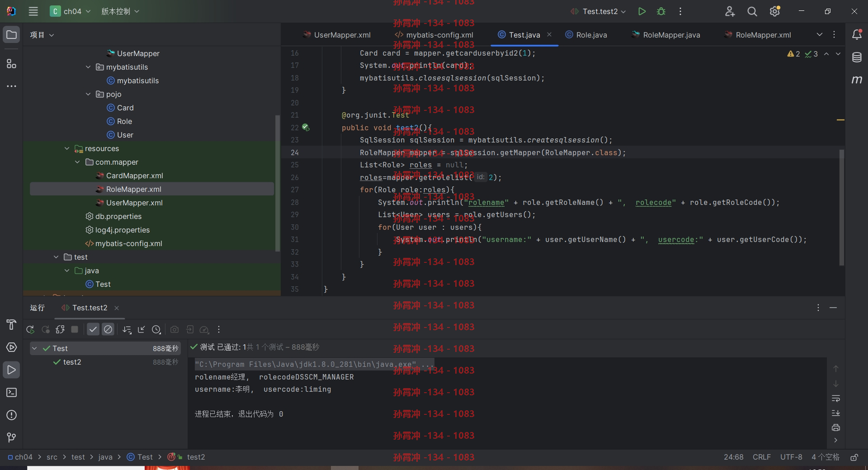
Task: Open the 项目 view dropdown
Action: coord(42,35)
